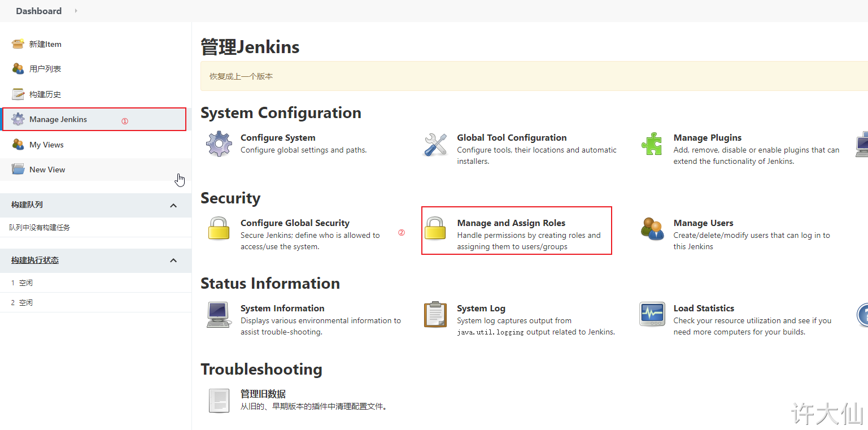This screenshot has height=430, width=868.
Task: Click the Configure Global Security lock icon
Action: [x=219, y=229]
